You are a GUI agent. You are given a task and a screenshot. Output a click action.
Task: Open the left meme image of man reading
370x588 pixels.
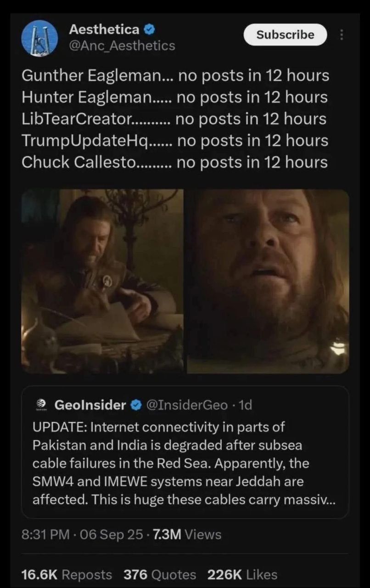pyautogui.click(x=102, y=281)
